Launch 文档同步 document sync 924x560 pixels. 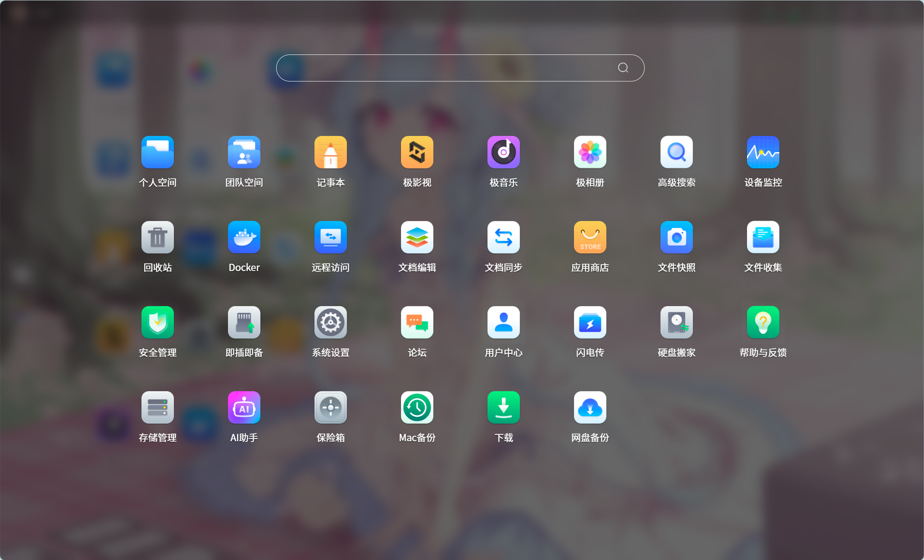[503, 237]
